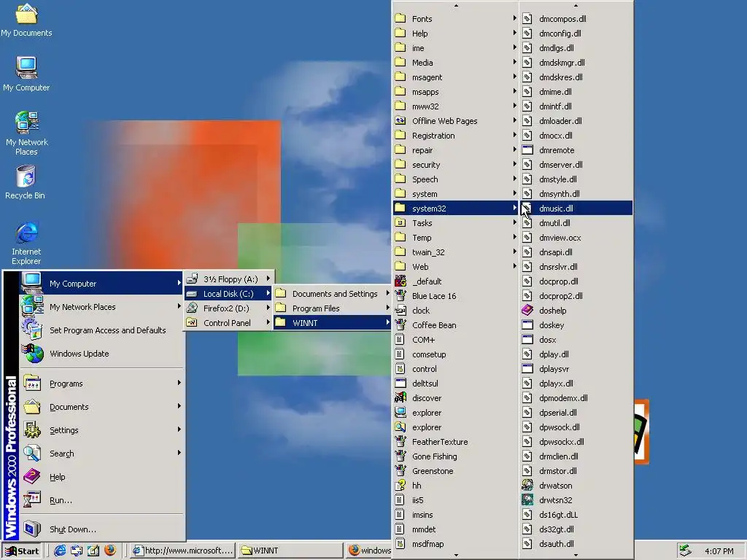The width and height of the screenshot is (747, 560).
Task: Click Shut Down... in Start menu
Action: [x=101, y=529]
